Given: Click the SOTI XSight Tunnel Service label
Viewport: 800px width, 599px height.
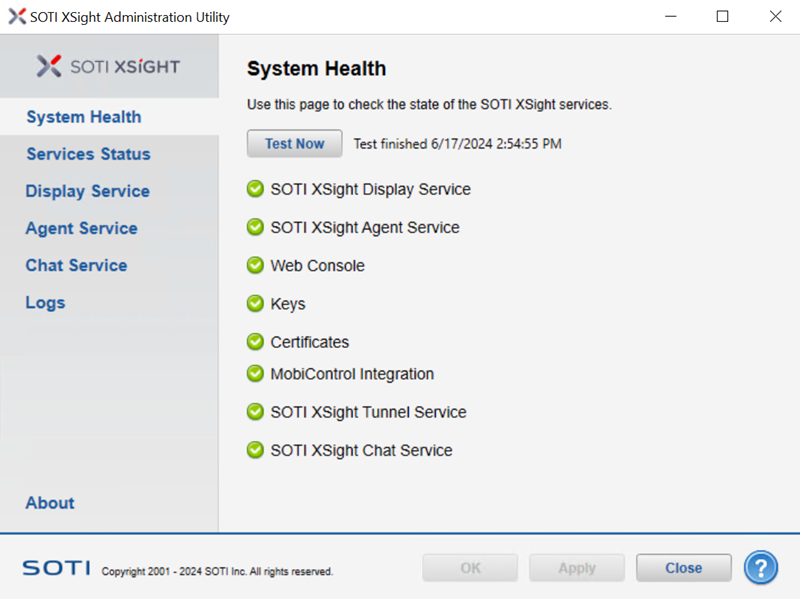Looking at the screenshot, I should (368, 412).
